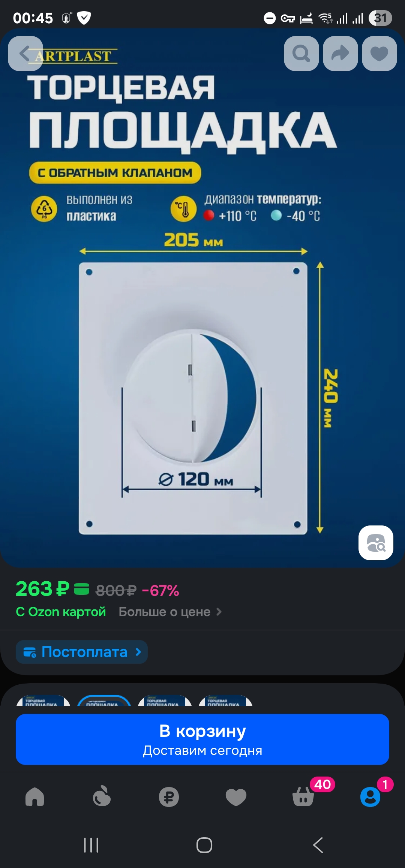Go back using the top-left arrow
Image resolution: width=405 pixels, height=868 pixels.
(x=25, y=54)
